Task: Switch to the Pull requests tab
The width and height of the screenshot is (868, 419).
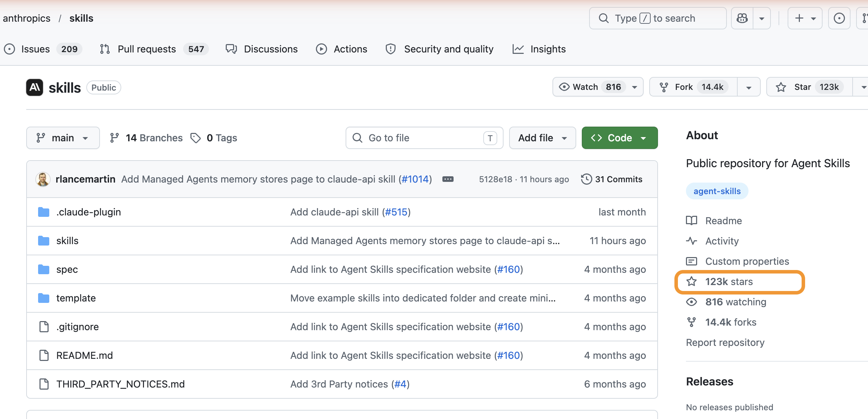Action: (x=146, y=49)
